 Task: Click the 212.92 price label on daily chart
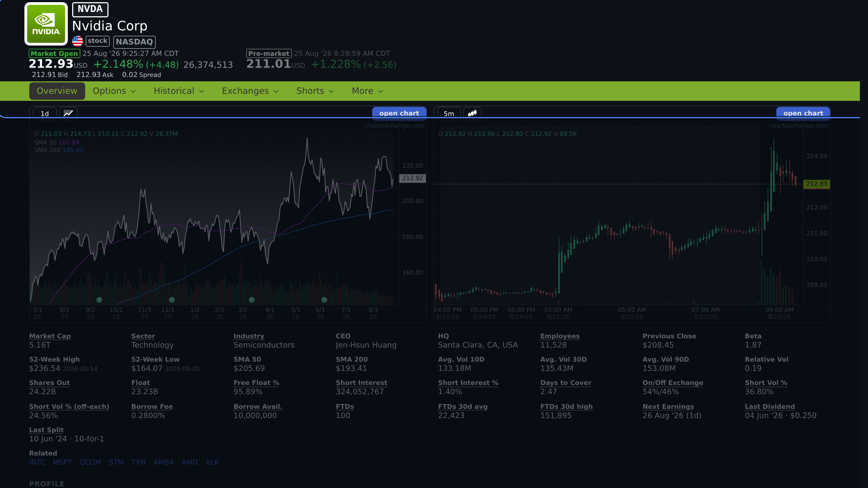(x=412, y=178)
